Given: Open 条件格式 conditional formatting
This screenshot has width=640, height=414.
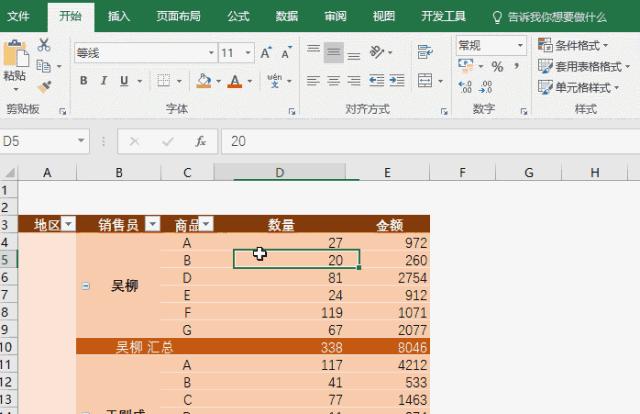Looking at the screenshot, I should click(x=573, y=45).
